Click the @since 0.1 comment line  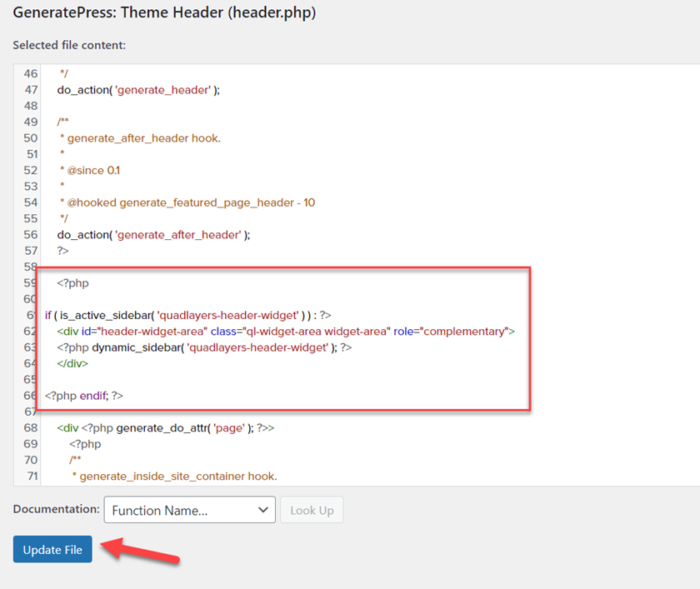click(x=90, y=171)
